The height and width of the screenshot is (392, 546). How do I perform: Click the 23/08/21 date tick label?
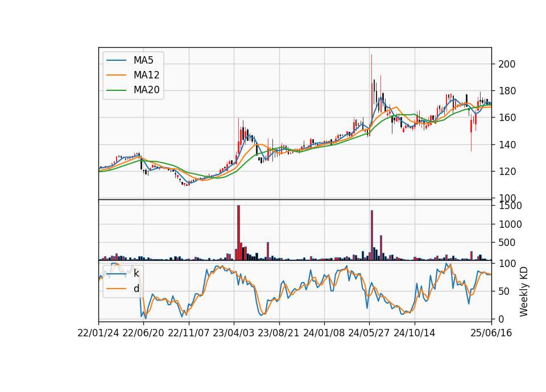pyautogui.click(x=279, y=333)
